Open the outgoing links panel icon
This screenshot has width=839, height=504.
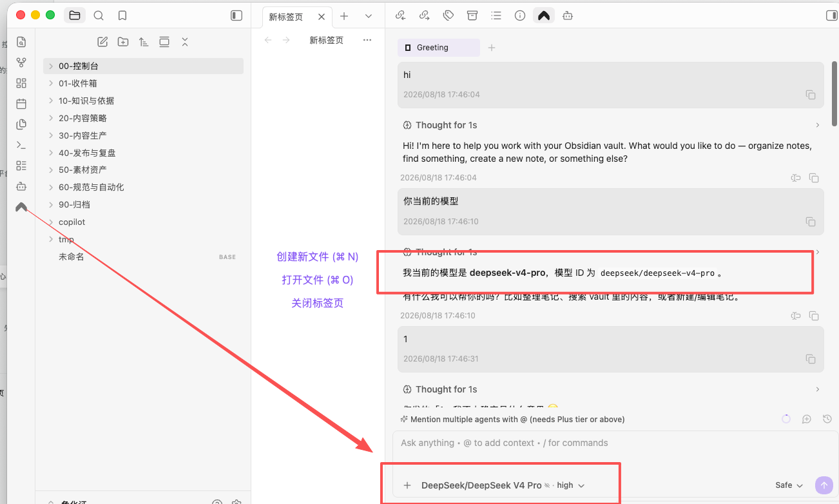[425, 15]
